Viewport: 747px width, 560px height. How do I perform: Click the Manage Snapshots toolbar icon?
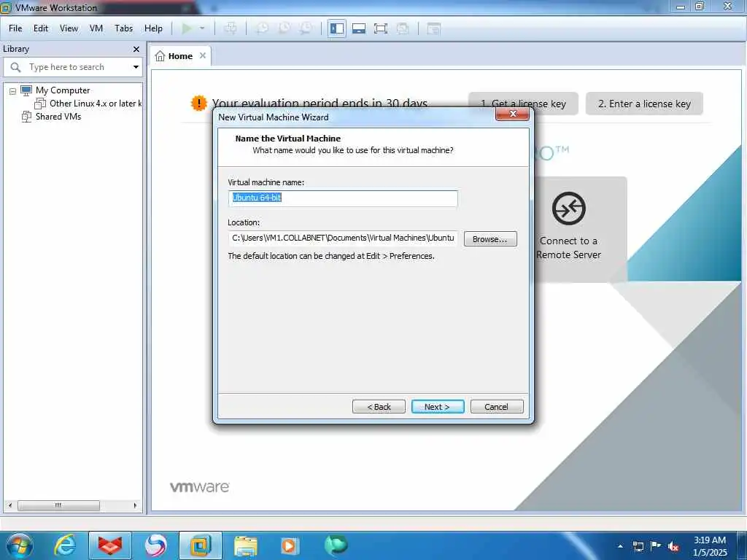[x=306, y=28]
